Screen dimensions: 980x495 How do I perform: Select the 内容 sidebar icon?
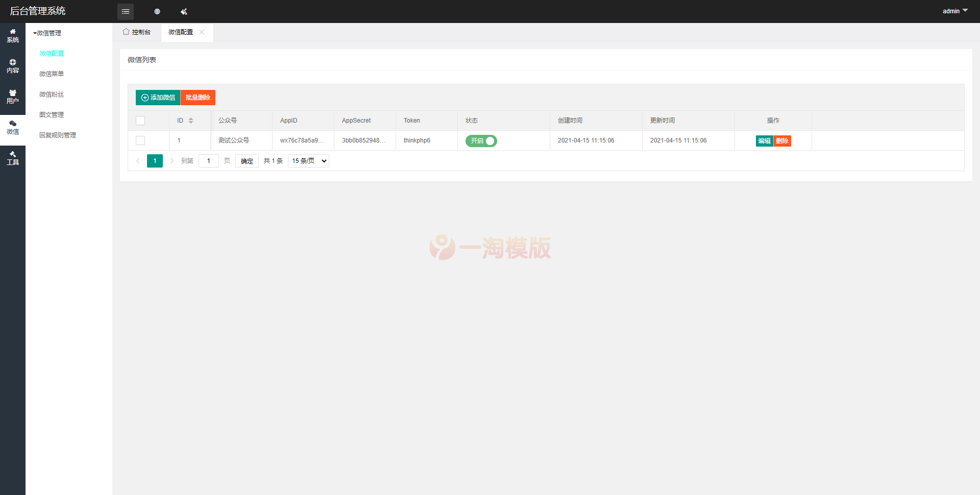click(x=13, y=66)
